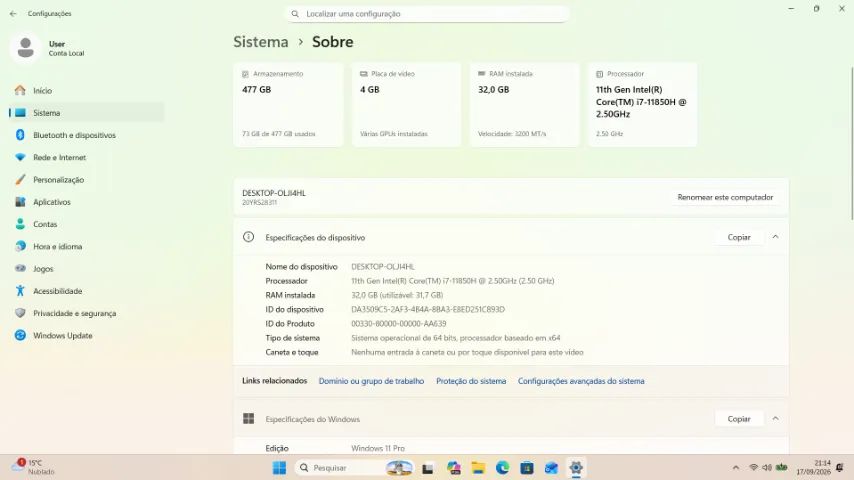This screenshot has height=480, width=854.
Task: Open Personalização settings
Action: [x=87, y=180]
